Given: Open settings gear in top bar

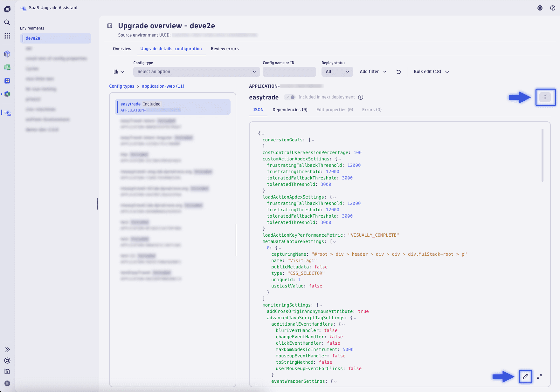Looking at the screenshot, I should (540, 8).
